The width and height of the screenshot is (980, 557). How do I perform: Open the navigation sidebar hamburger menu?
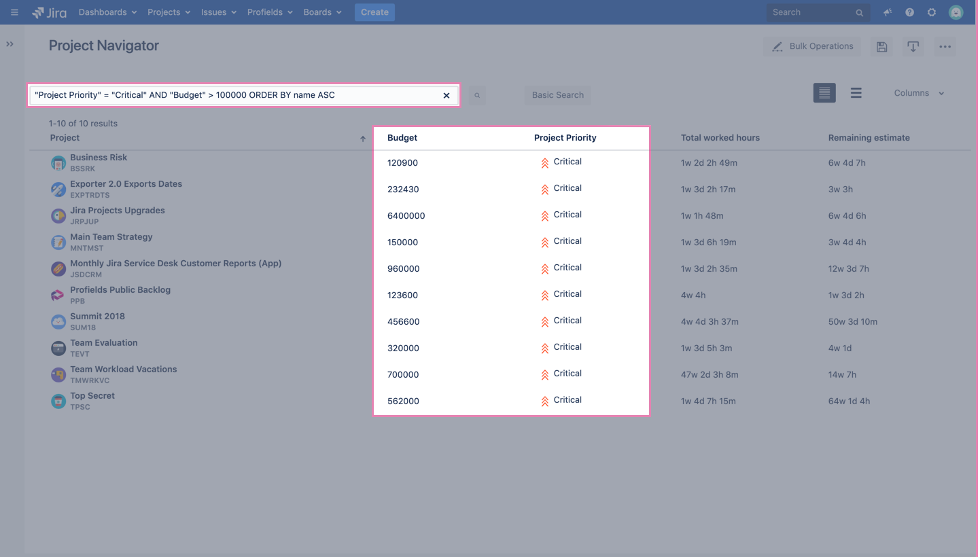tap(14, 12)
